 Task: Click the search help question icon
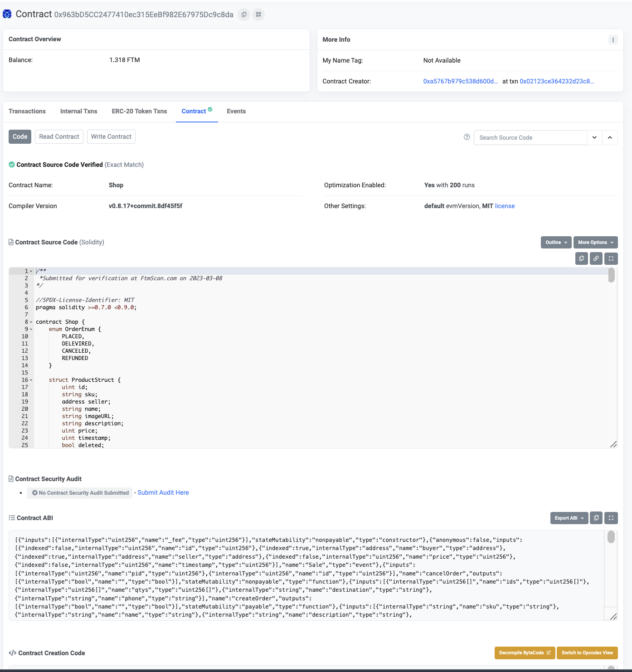467,137
